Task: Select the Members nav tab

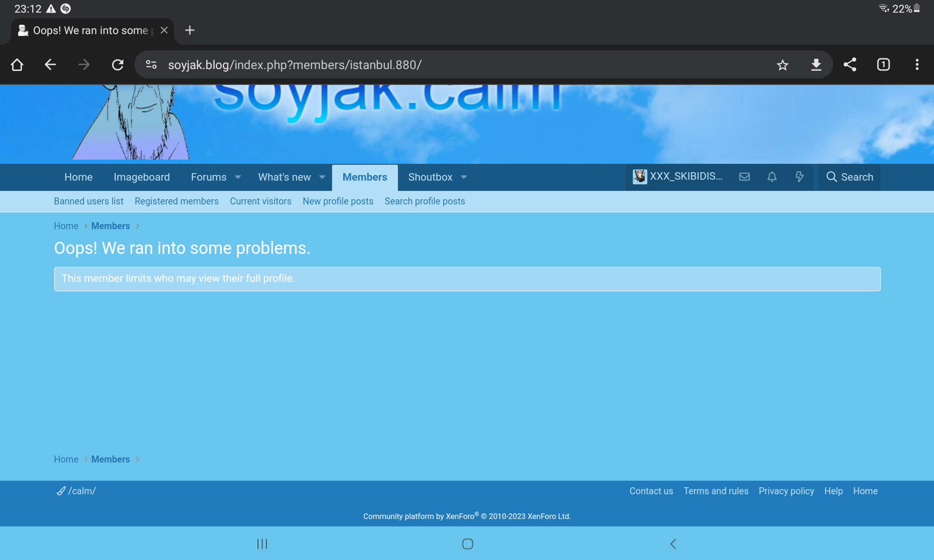Action: pos(365,177)
